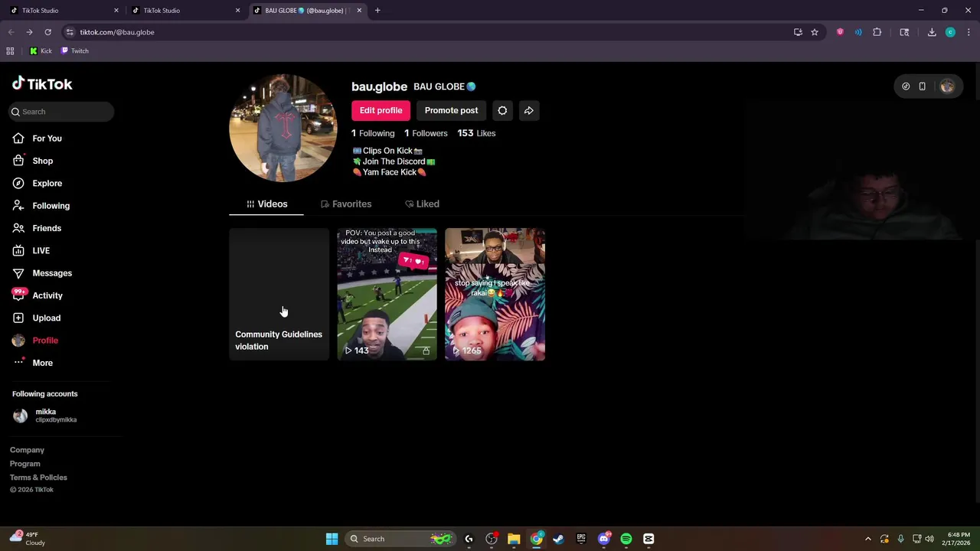View the 1 Followers list

[x=426, y=133]
